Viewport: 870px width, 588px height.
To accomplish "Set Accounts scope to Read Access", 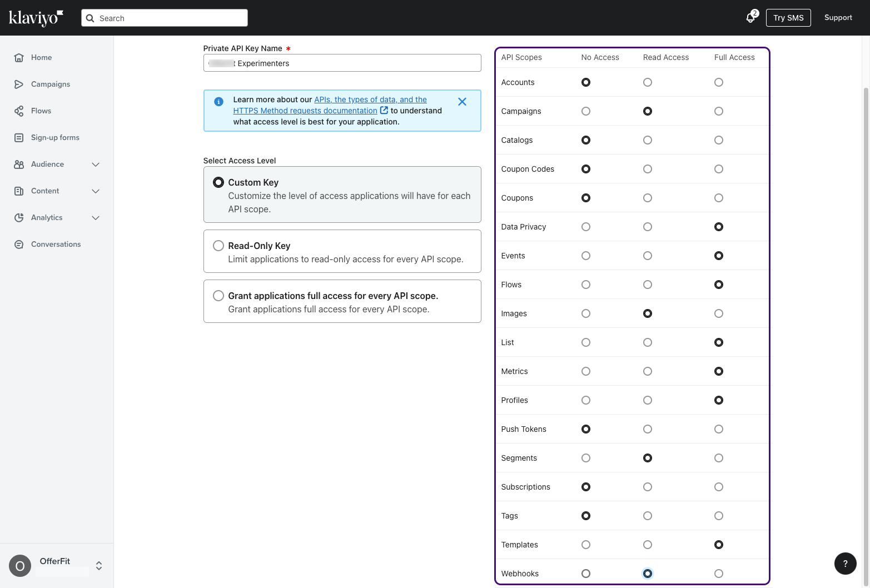I will [647, 82].
